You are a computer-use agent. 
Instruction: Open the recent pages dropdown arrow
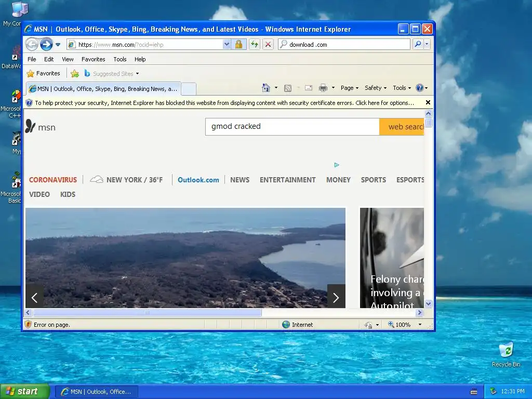pos(58,45)
